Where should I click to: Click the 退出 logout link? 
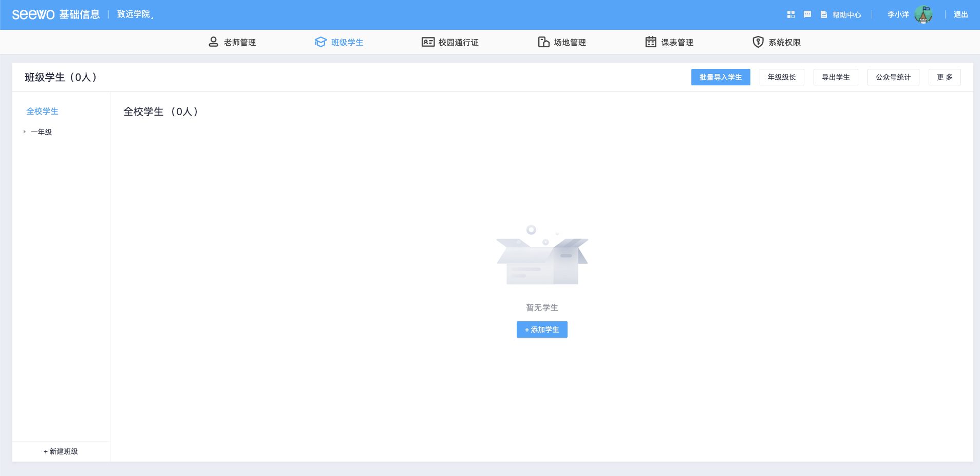click(960, 15)
